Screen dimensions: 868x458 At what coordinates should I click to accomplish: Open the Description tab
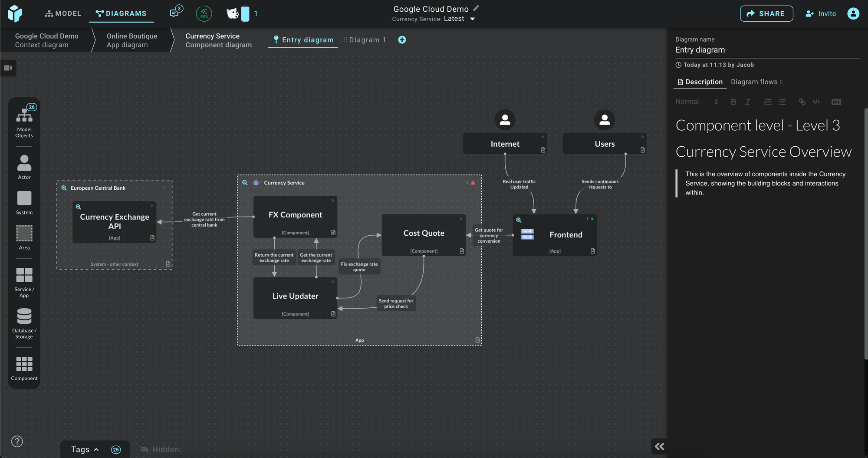(700, 82)
